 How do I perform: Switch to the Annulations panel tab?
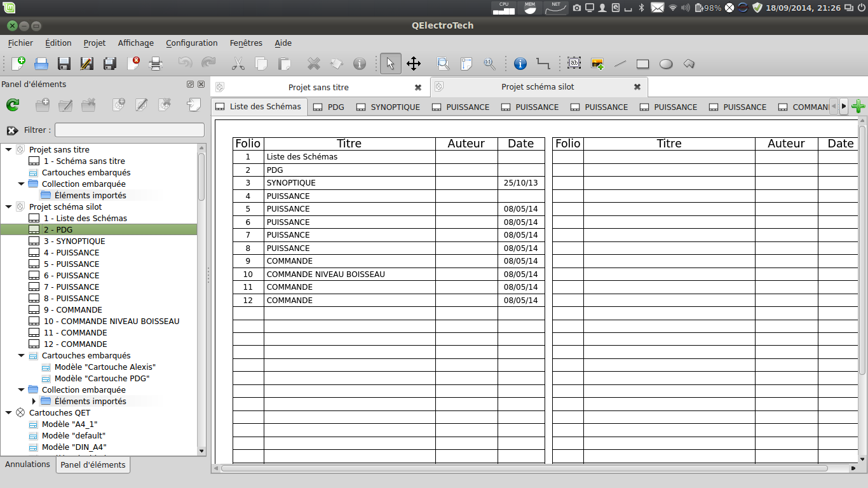point(27,464)
